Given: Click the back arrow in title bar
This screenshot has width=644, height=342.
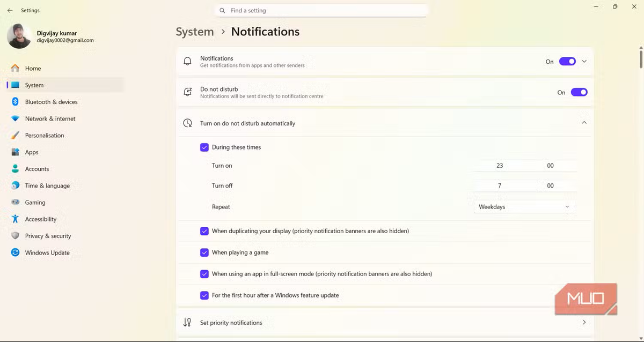Looking at the screenshot, I should click(10, 10).
